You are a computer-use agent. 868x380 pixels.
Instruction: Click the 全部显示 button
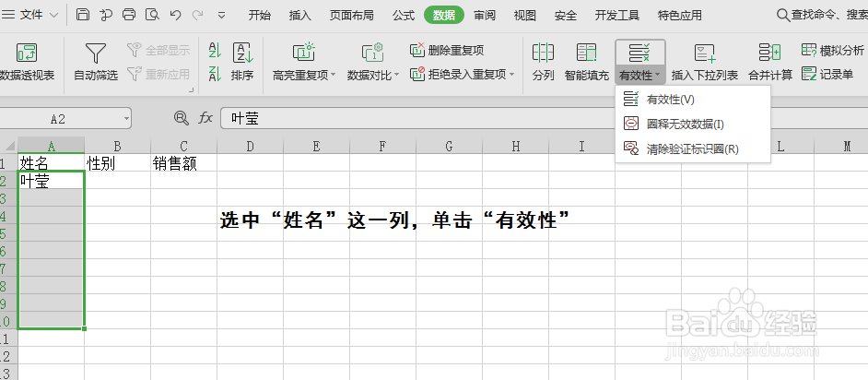click(x=158, y=51)
